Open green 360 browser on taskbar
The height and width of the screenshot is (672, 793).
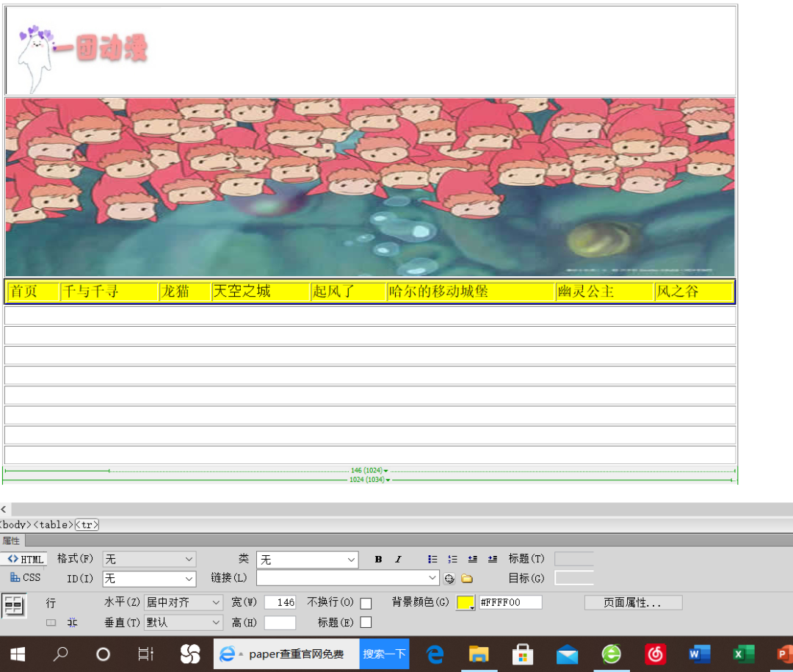coord(611,654)
